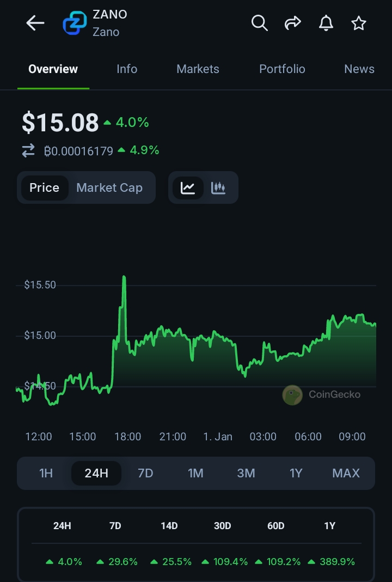Screen dimensions: 392x582
Task: Select the 7D time range
Action: click(x=145, y=473)
